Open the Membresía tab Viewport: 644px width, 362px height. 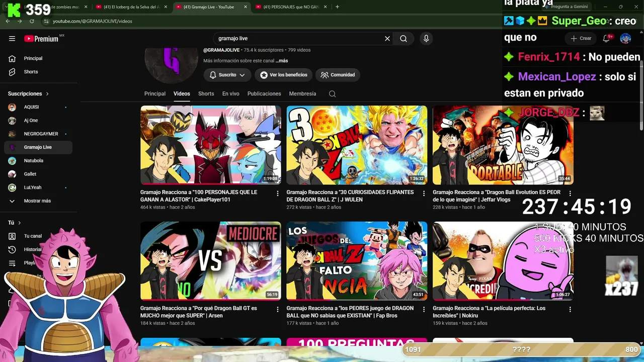point(302,94)
